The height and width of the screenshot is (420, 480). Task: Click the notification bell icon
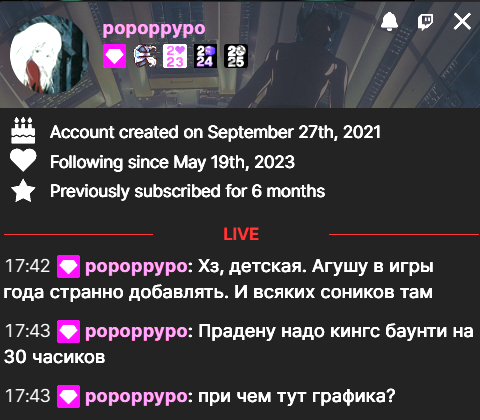(389, 22)
